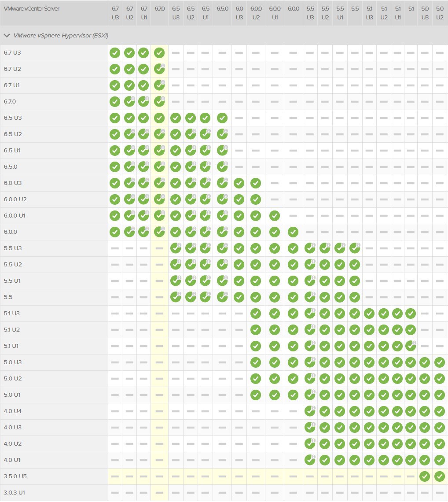Image resolution: width=448 pixels, height=502 pixels.
Task: Select the 4.0 U4 ESXi row label
Action: (x=13, y=411)
